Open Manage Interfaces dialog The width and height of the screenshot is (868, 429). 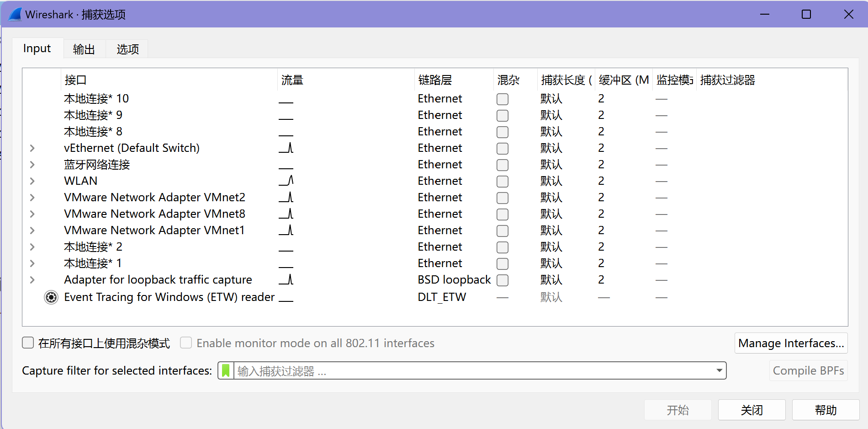pos(791,343)
